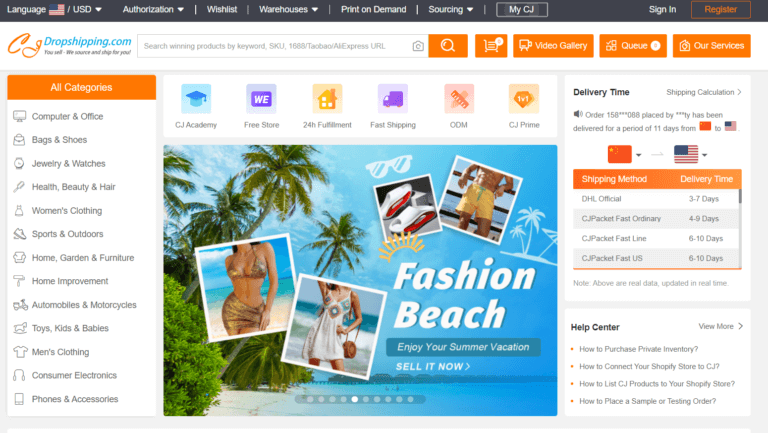Image resolution: width=768 pixels, height=433 pixels.
Task: Open the CJ Prime icon
Action: [524, 98]
